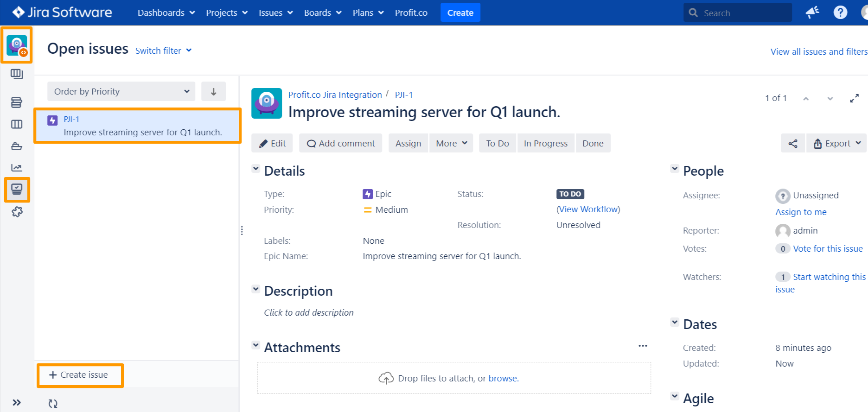Screen dimensions: 868x412
Task: Share this issue via share icon
Action: [x=793, y=143]
